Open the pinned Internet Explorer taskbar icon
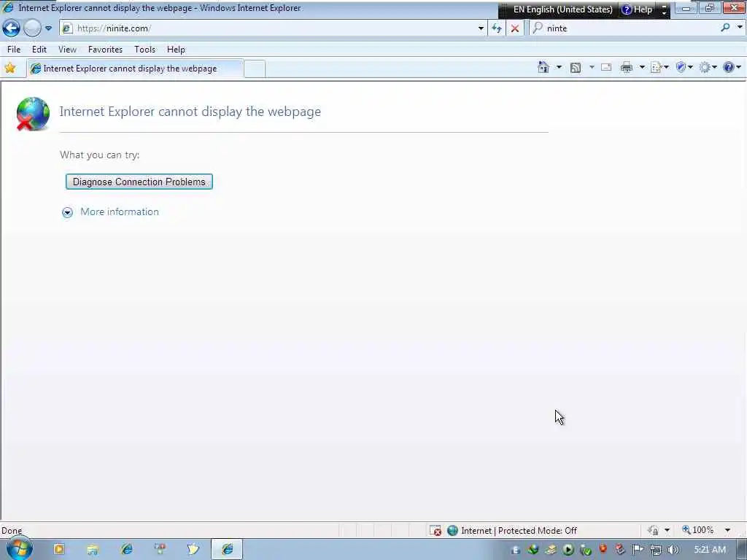 [127, 550]
